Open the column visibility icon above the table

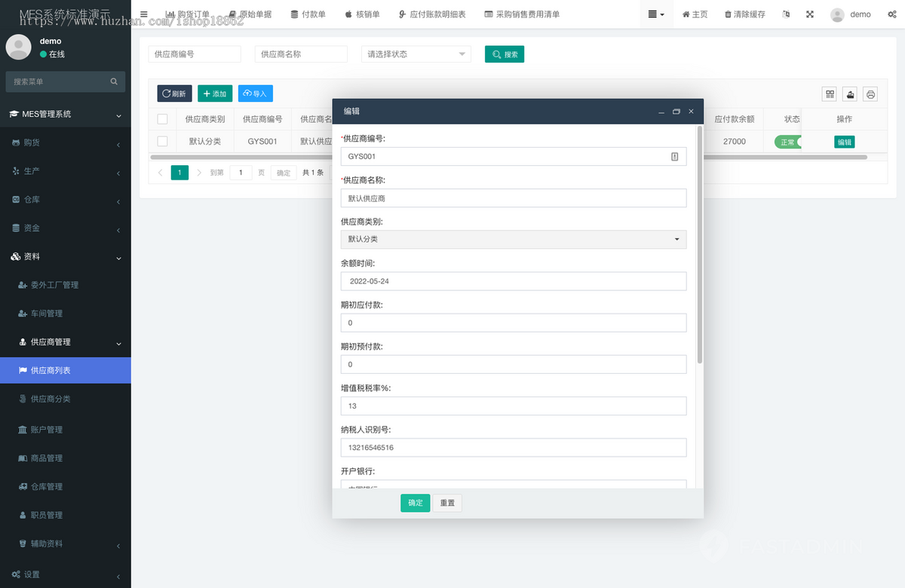click(x=829, y=93)
